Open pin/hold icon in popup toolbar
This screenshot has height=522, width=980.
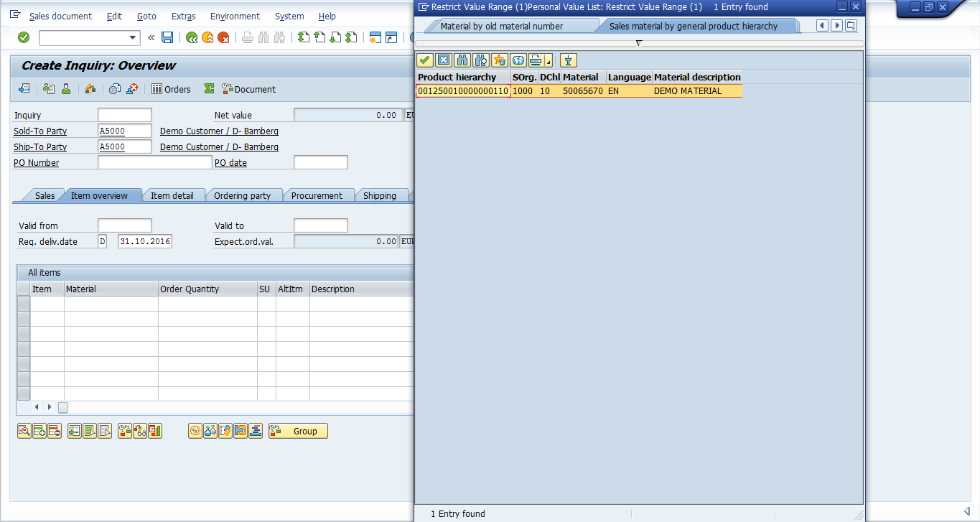569,60
